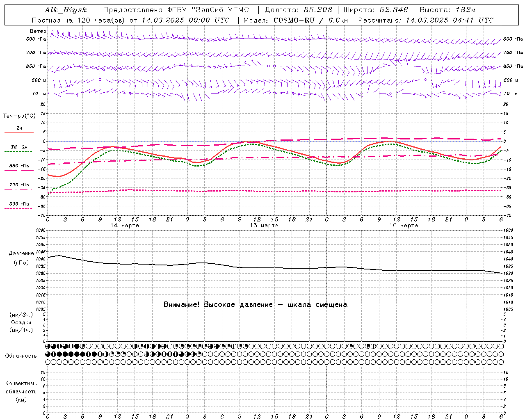The width and height of the screenshot is (525, 420).
Task: Click the (мм/3ч.) precipitation unit label
Action: [21, 315]
